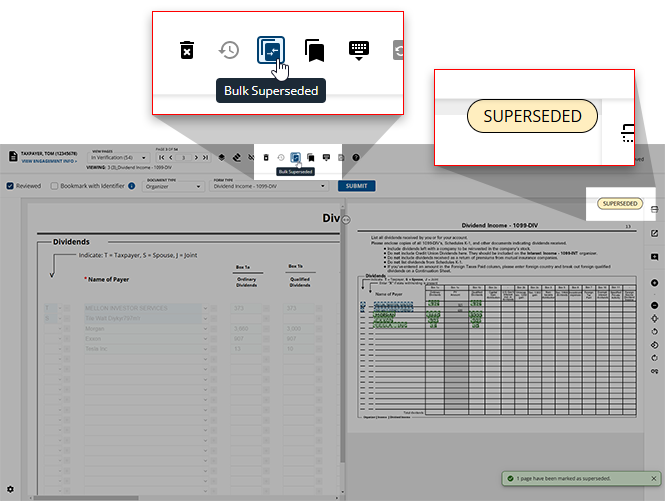This screenshot has height=501, width=665.
Task: Click the eraser icon in the toolbar
Action: 237,157
